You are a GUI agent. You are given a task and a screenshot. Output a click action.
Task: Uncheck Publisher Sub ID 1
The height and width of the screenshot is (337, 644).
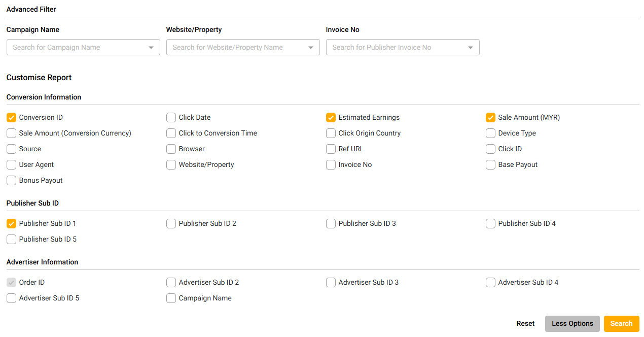(x=11, y=224)
